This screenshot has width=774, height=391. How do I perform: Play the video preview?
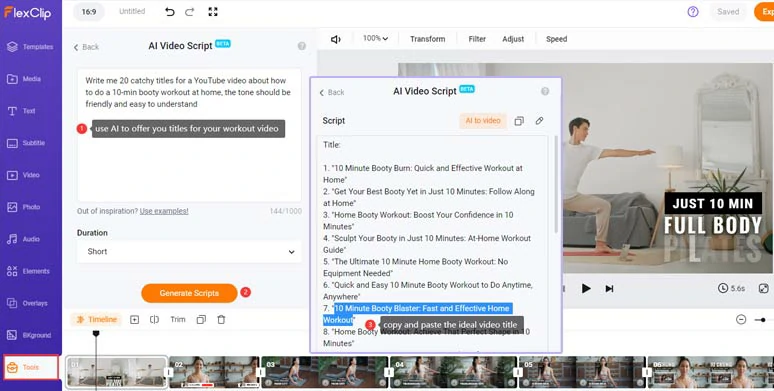pyautogui.click(x=586, y=289)
